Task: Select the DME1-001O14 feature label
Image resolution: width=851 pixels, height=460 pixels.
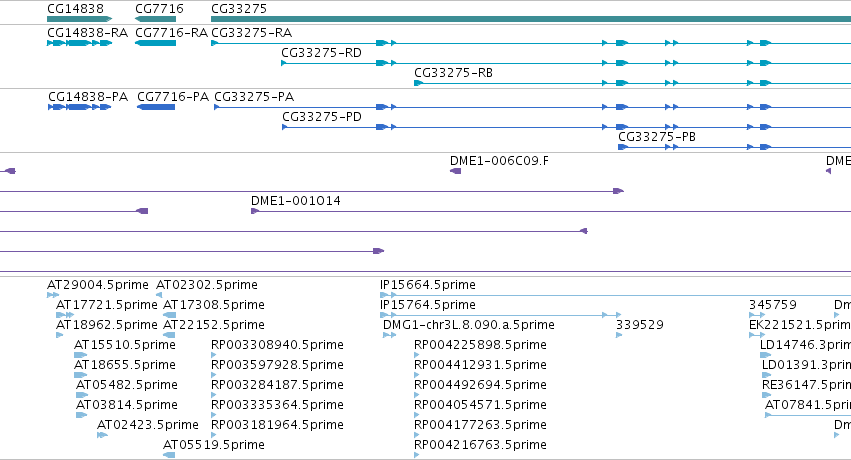Action: click(296, 201)
